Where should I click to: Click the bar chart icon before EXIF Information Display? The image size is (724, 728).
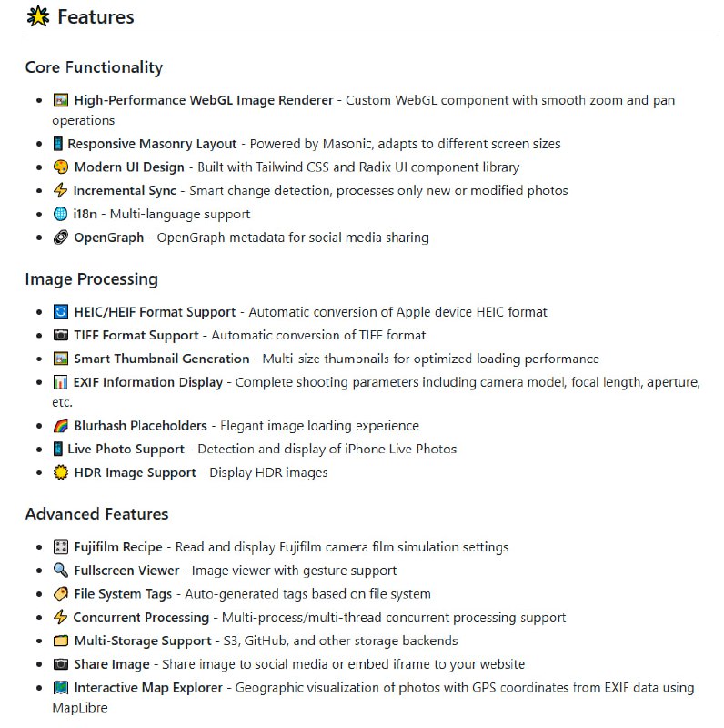click(x=61, y=382)
